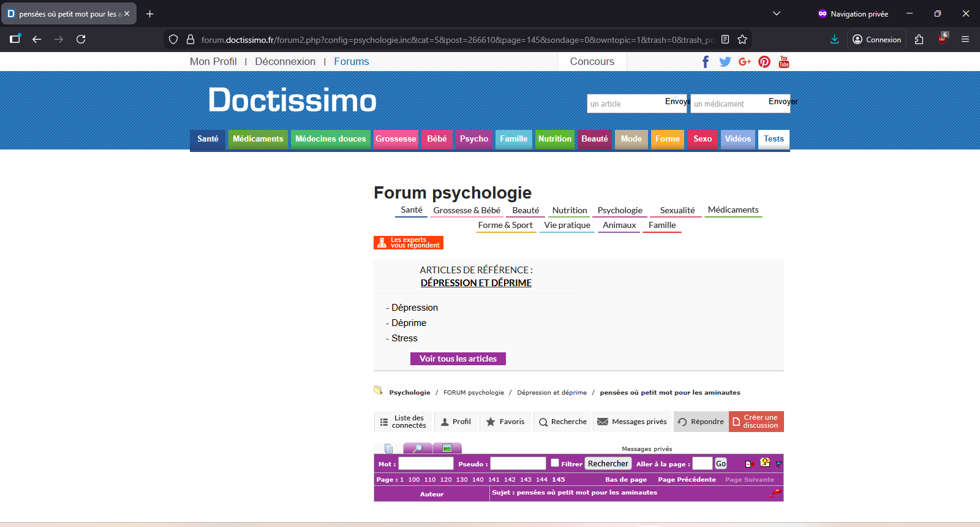Screen dimensions: 980x527
Task: Open the Twitter bird icon
Action: pyautogui.click(x=725, y=62)
